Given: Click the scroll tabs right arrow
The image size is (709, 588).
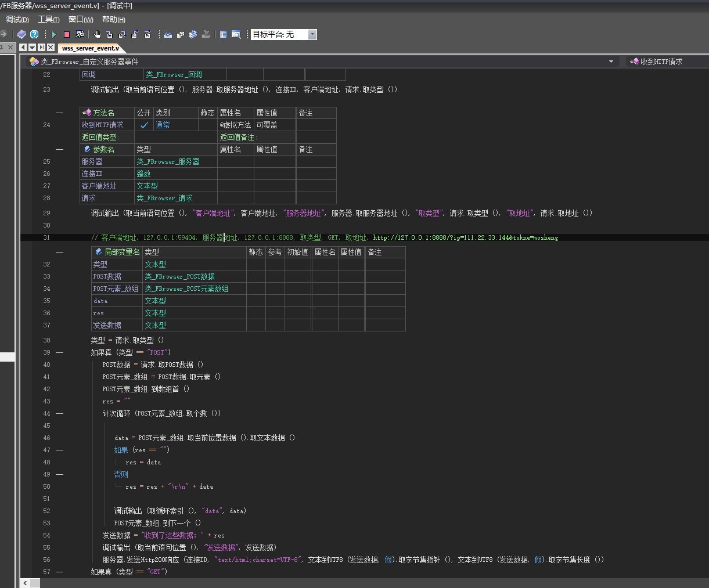Looking at the screenshot, I should click(x=42, y=48).
